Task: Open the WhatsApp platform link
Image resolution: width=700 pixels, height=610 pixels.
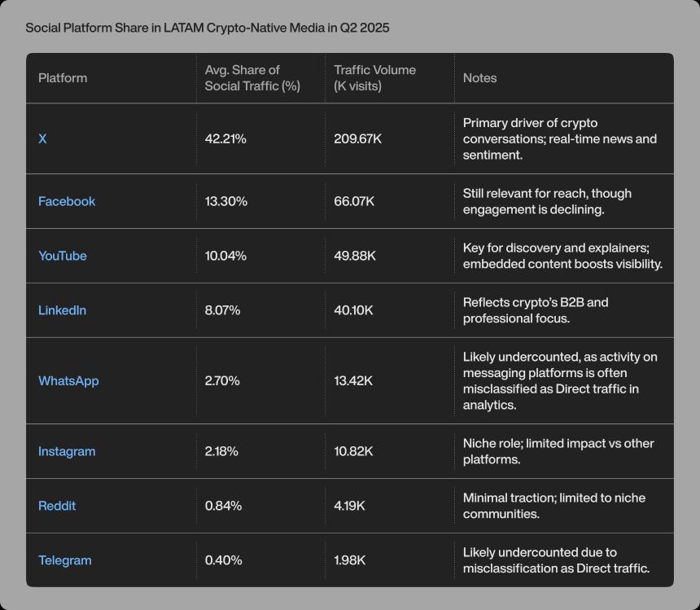Action: tap(68, 381)
